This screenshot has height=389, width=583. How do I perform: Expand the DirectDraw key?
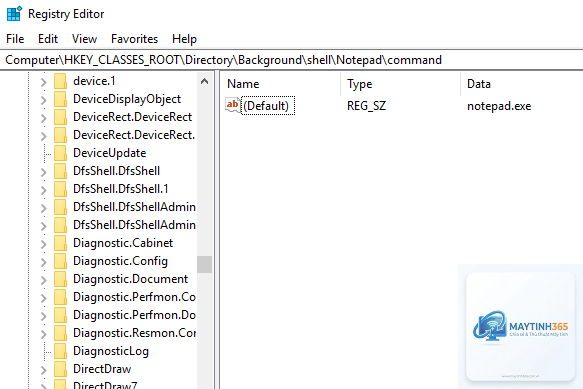44,370
